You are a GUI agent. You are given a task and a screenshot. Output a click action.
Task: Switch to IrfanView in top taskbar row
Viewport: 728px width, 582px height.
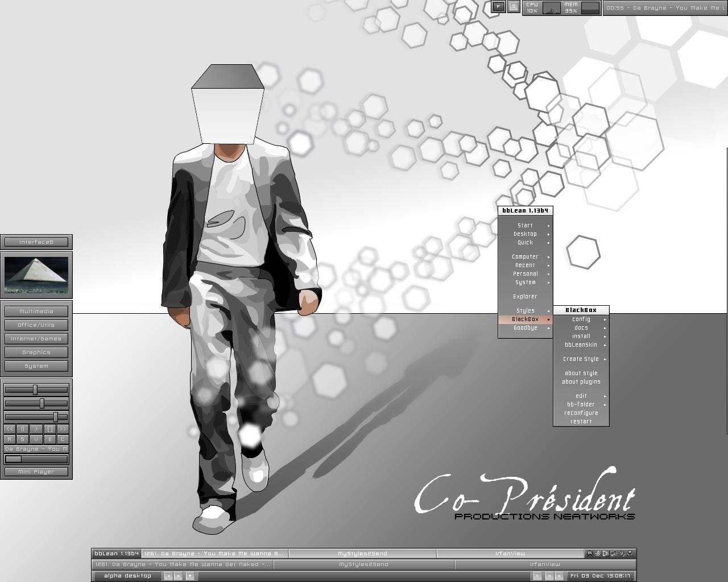coord(510,554)
